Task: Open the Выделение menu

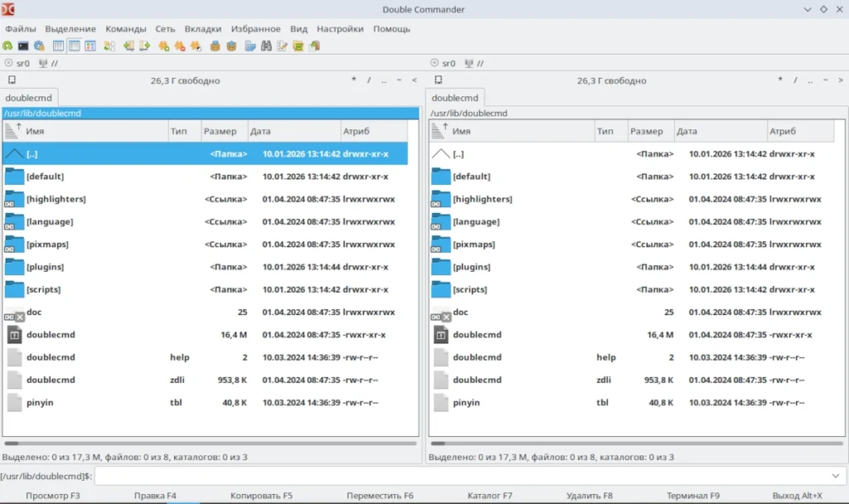Action: pos(70,29)
